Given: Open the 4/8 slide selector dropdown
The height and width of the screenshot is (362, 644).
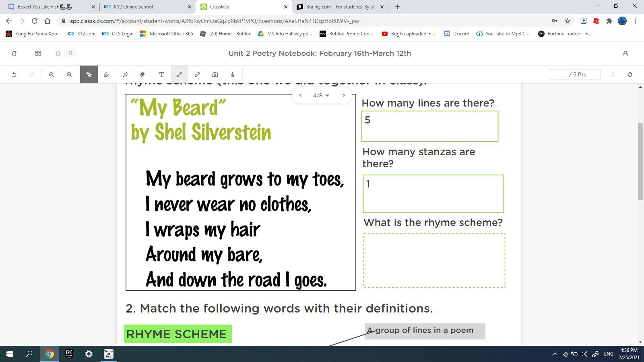Looking at the screenshot, I should click(321, 95).
